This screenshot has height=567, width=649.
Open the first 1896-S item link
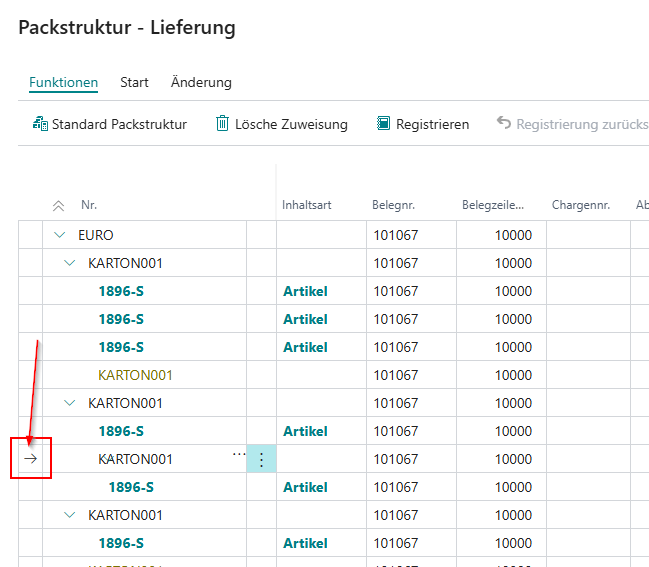pos(121,291)
